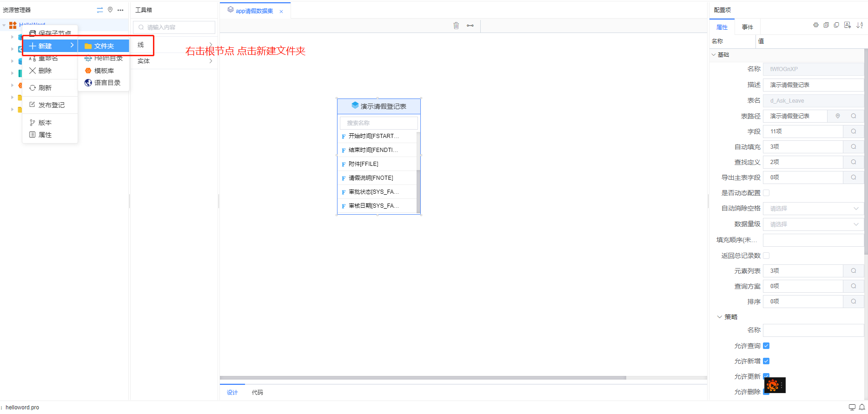
Task: Open the 数据量级 dropdown
Action: 813,224
